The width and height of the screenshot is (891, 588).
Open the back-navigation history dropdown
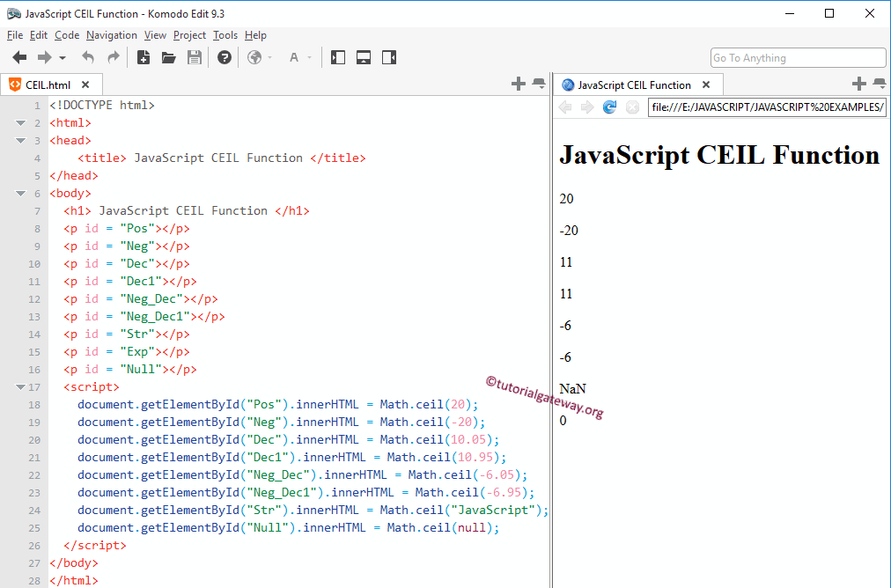(x=62, y=57)
